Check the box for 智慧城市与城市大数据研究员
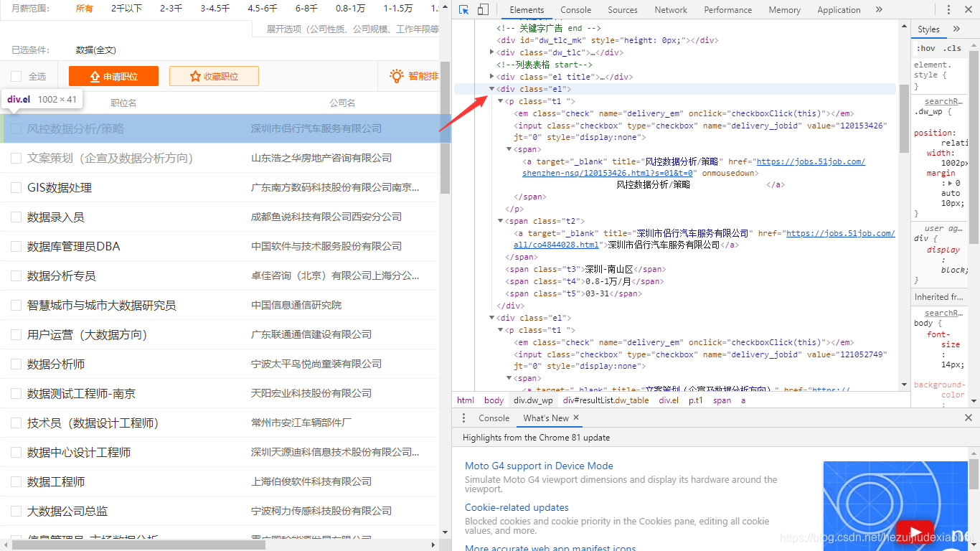980x551 pixels. pos(16,306)
